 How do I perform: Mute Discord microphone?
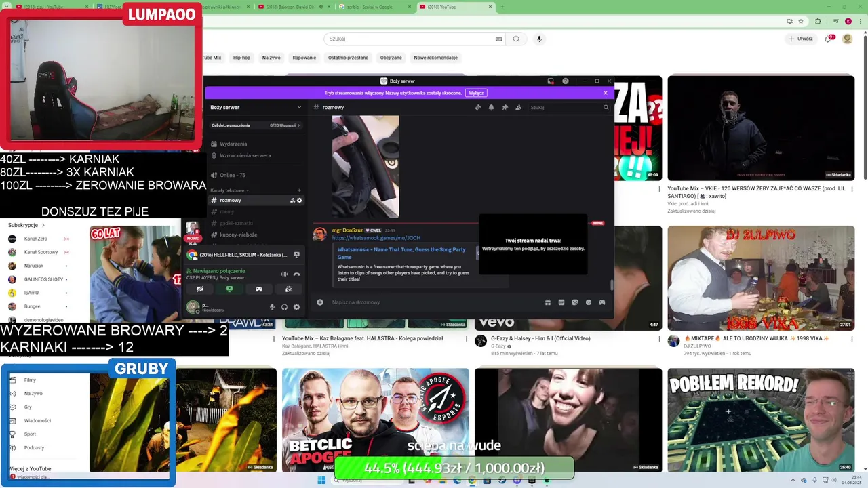pos(272,307)
